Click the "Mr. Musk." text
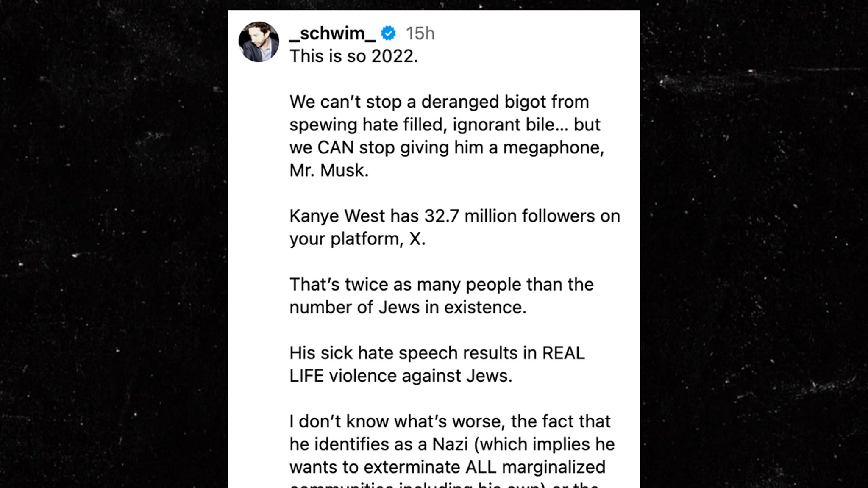Viewport: 868px width, 488px height. click(x=329, y=170)
